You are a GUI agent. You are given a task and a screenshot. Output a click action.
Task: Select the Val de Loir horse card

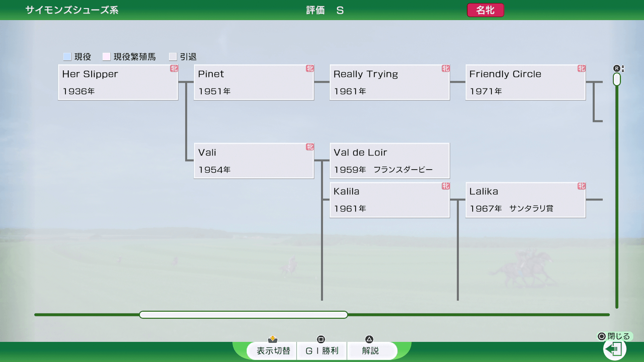pyautogui.click(x=389, y=161)
